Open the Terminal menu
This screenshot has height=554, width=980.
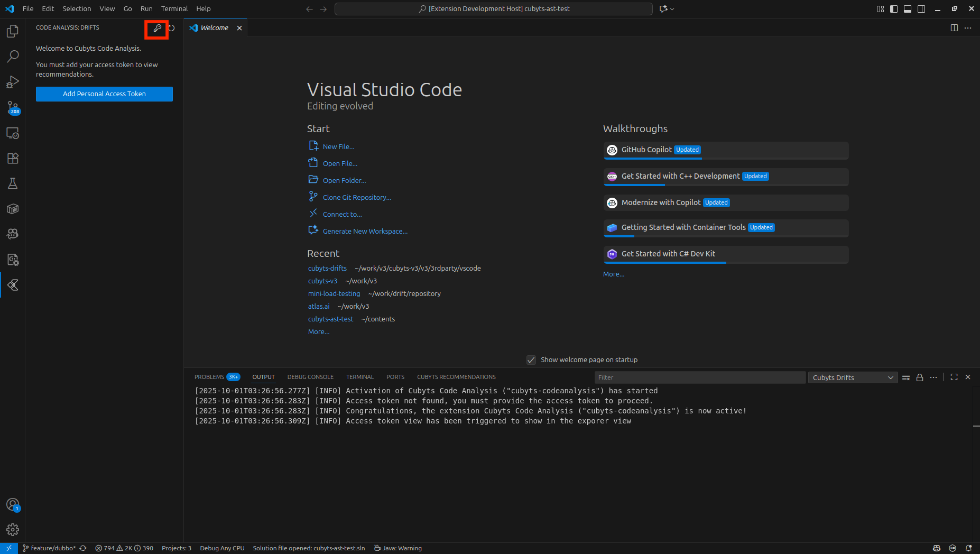point(174,9)
